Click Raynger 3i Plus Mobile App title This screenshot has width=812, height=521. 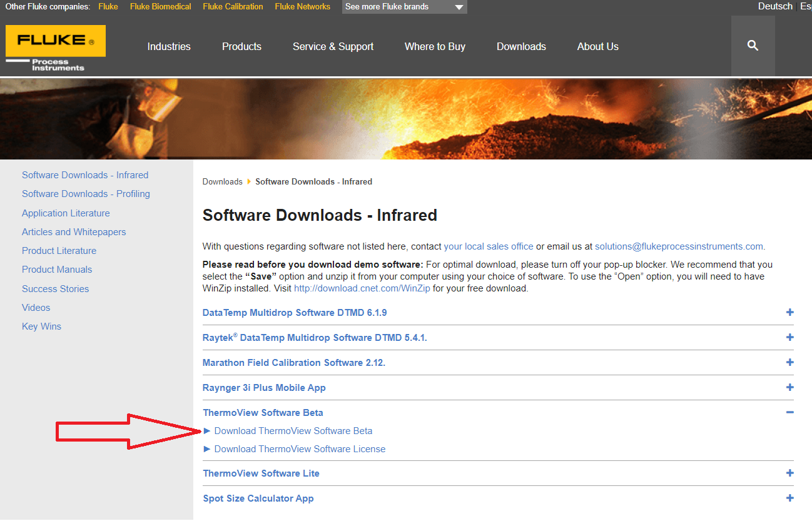tap(264, 388)
